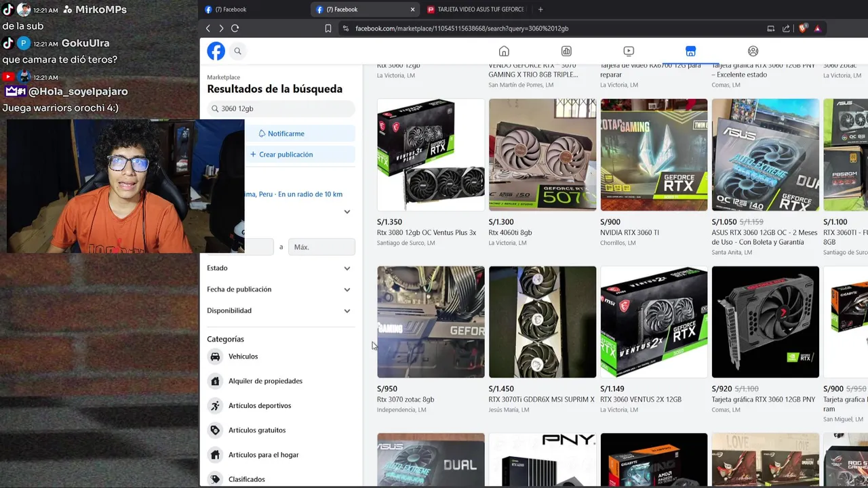Click price S/1.450 text

(x=501, y=389)
